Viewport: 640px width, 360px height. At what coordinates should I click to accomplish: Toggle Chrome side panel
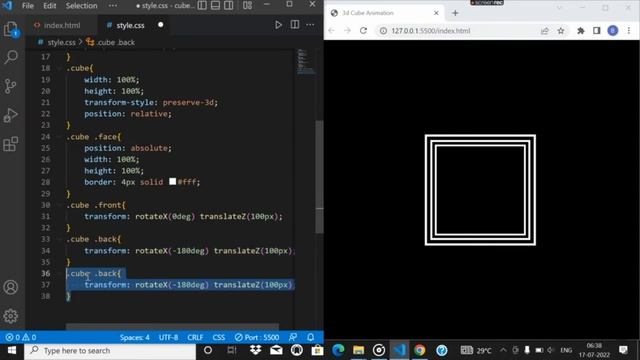tap(597, 31)
